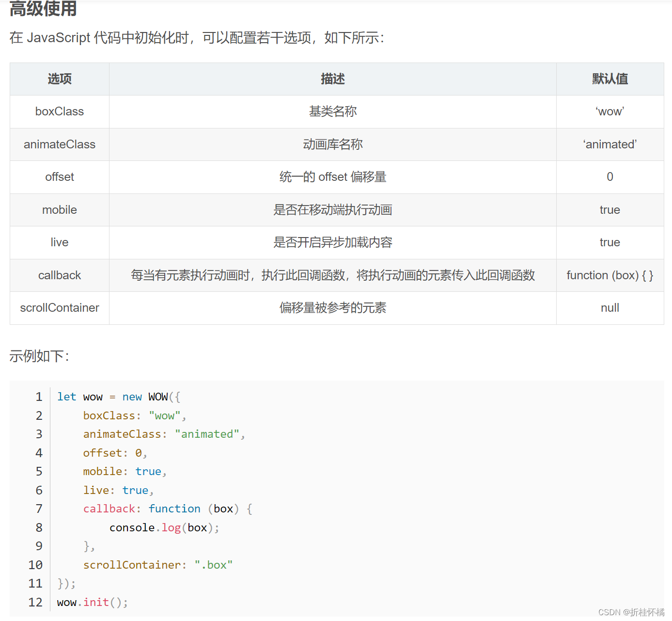The width and height of the screenshot is (672, 621).
Task: Click the callback description about 回调函数
Action: [333, 275]
